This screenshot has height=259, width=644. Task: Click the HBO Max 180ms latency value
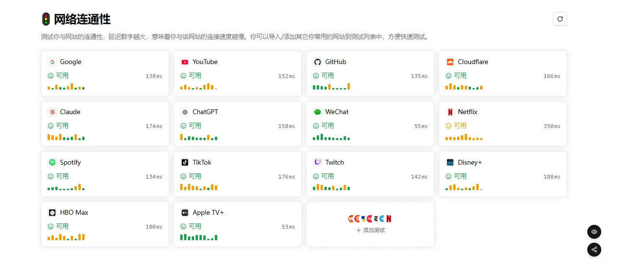(x=154, y=227)
